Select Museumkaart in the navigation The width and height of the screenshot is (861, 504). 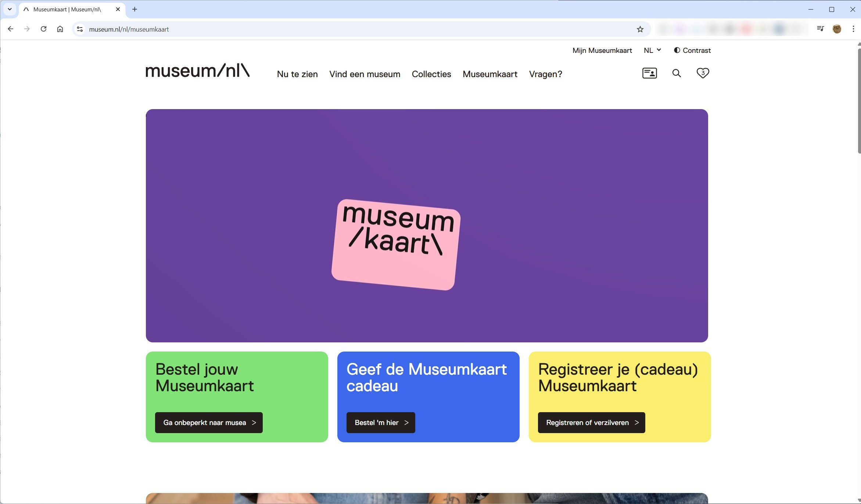click(x=490, y=74)
